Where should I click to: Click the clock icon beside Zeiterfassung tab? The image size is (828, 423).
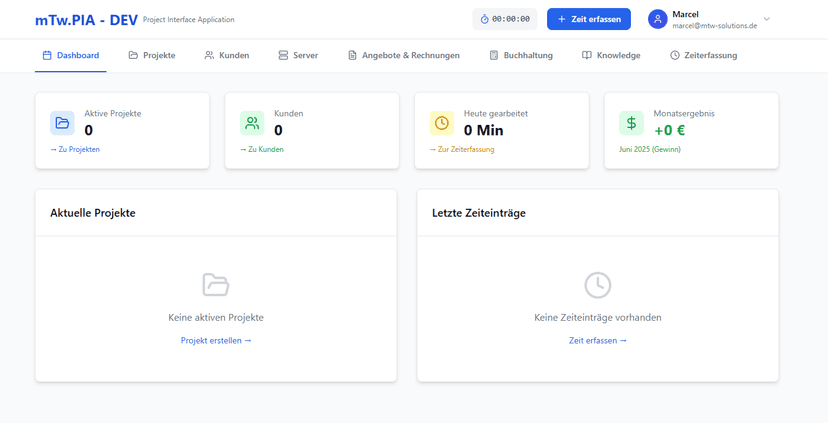click(675, 55)
